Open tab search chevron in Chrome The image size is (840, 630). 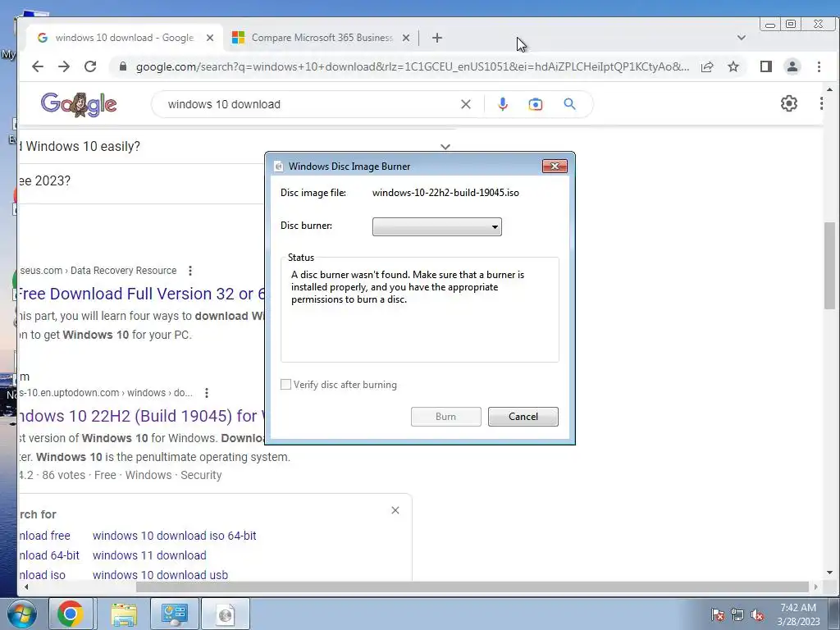click(x=742, y=38)
